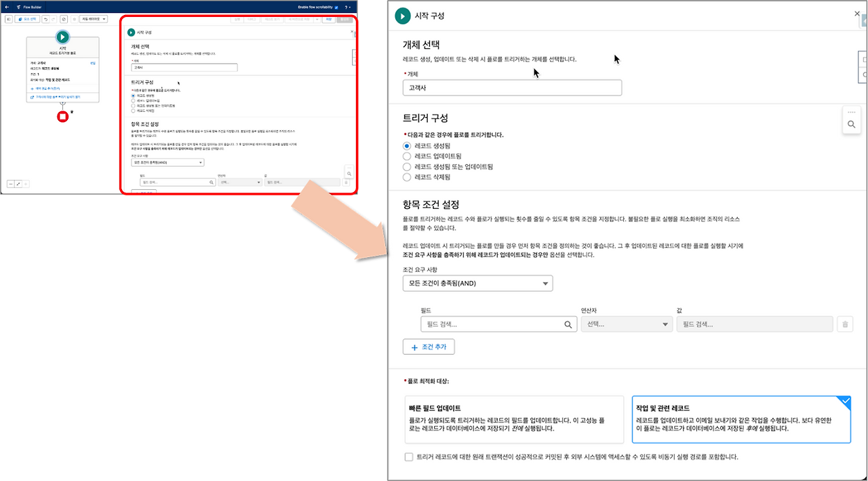Click the 요소 선택 button in Flow Builder toolbar
The height and width of the screenshot is (481, 868).
pos(27,19)
